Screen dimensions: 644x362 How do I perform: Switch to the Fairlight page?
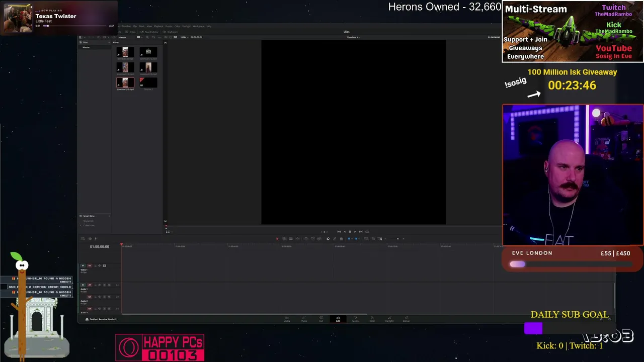pos(389,319)
